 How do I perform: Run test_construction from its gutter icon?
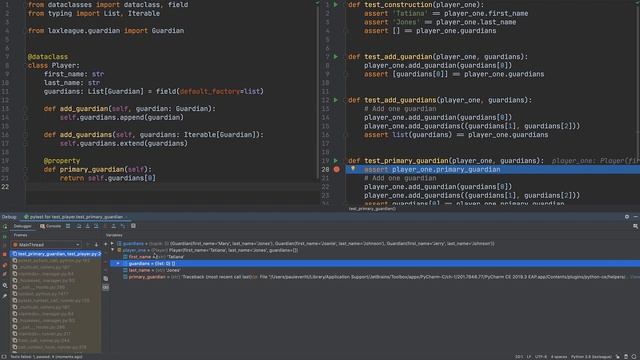[x=336, y=4]
